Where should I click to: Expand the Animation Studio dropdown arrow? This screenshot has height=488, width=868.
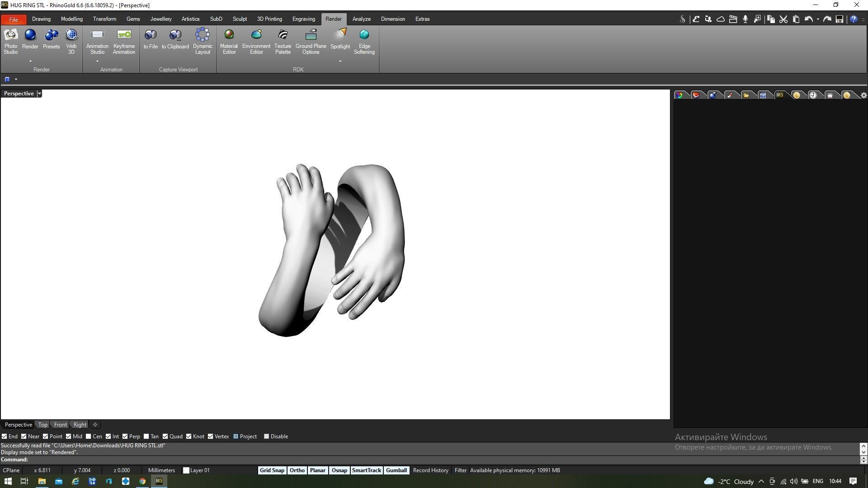pyautogui.click(x=97, y=61)
